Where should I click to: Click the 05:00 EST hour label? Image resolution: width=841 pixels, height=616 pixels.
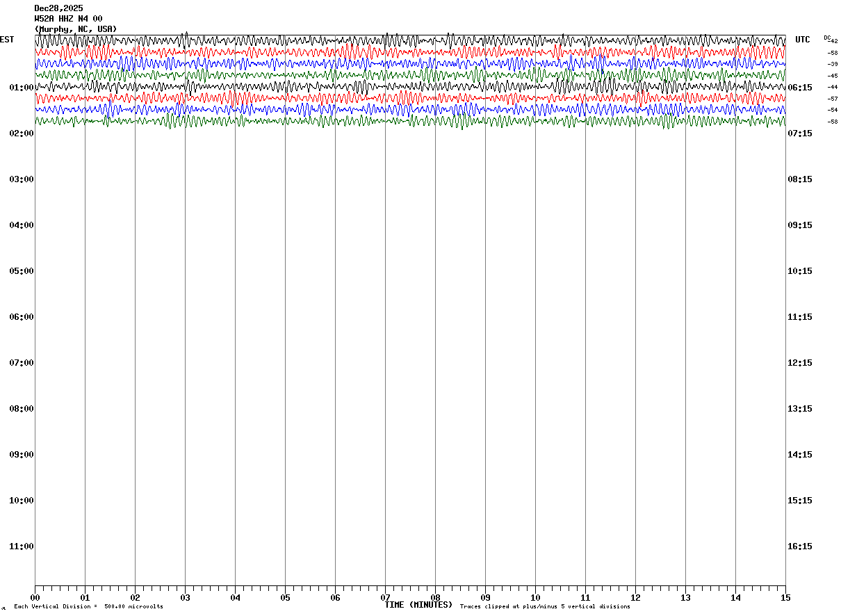pos(22,271)
